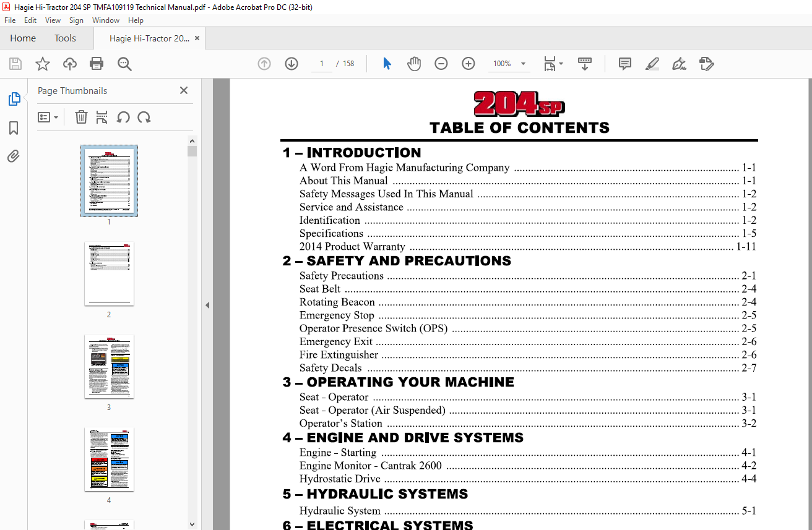Print the document with the printer icon
812x530 pixels.
pos(97,64)
